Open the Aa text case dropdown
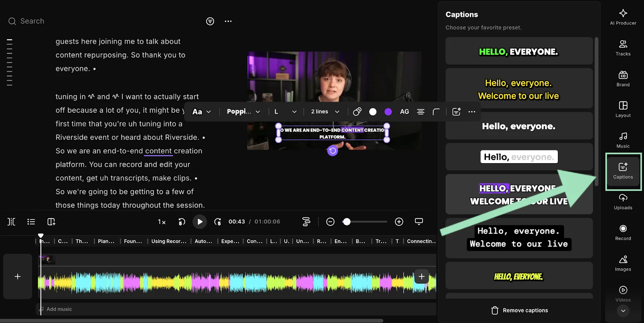 202,112
